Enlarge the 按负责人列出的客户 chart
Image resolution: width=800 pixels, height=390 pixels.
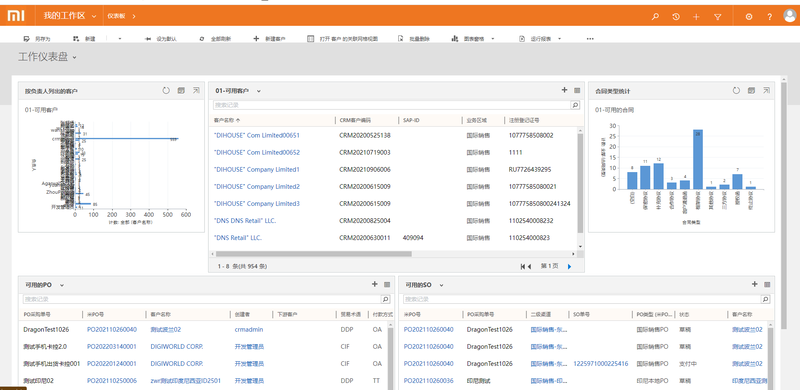click(x=196, y=91)
